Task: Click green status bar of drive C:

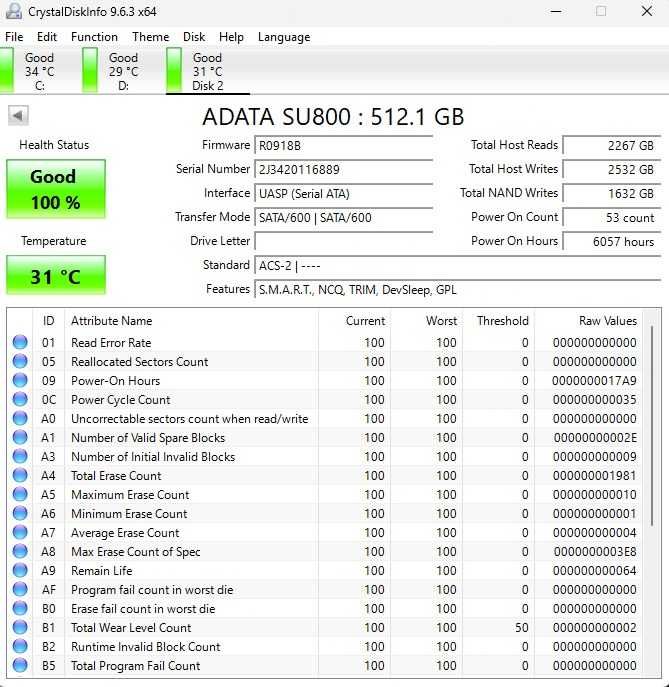Action: (6, 70)
